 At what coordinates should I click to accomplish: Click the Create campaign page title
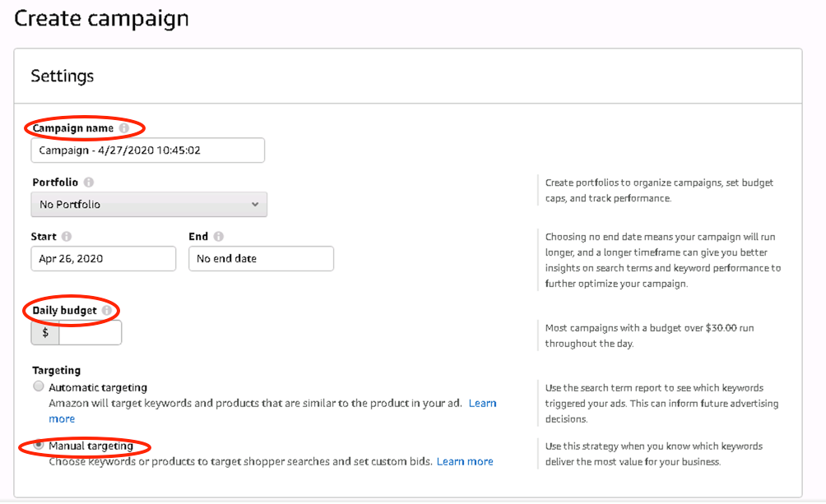pos(101,19)
